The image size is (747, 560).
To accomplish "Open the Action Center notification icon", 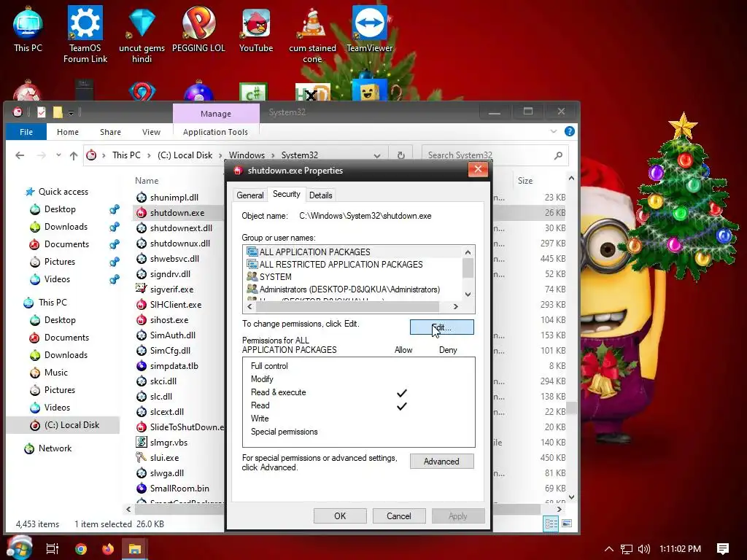I will pos(723,548).
